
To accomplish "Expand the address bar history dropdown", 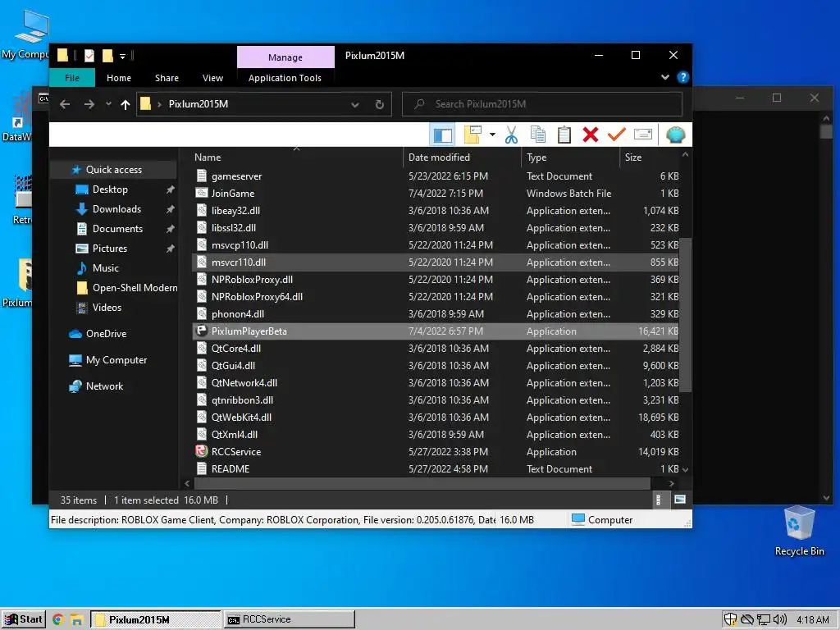I will [x=354, y=104].
